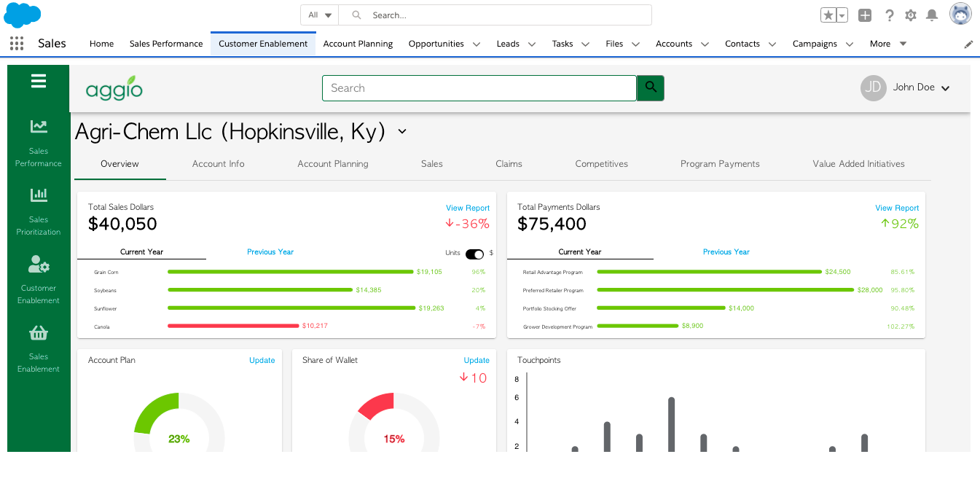Open the All search scope dropdown
The width and height of the screenshot is (980, 481).
coord(320,15)
